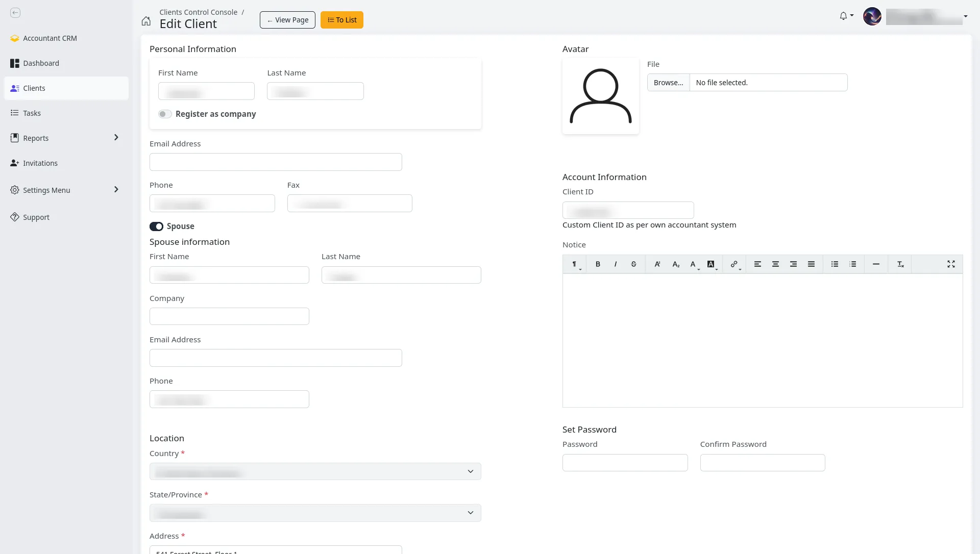The image size is (980, 554).
Task: Open the State/Province dropdown
Action: (x=315, y=513)
